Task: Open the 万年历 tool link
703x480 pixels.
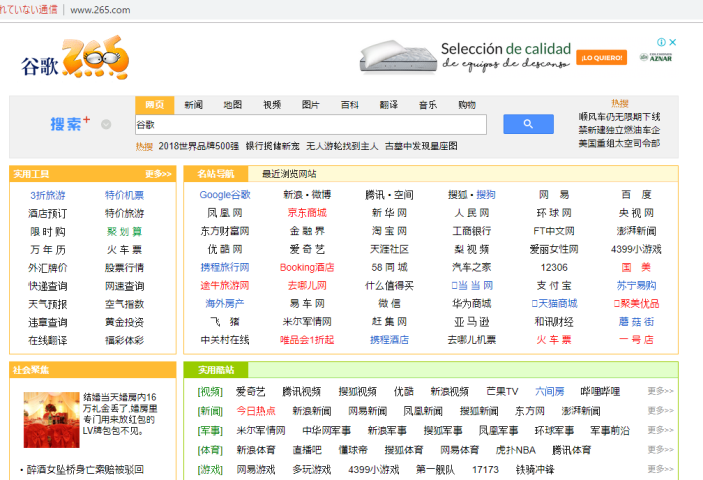Action: (x=48, y=250)
